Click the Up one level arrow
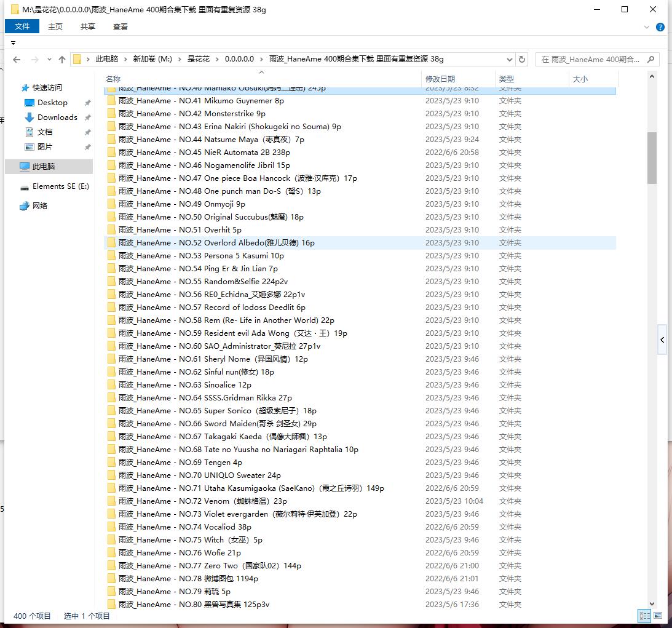 click(62, 60)
